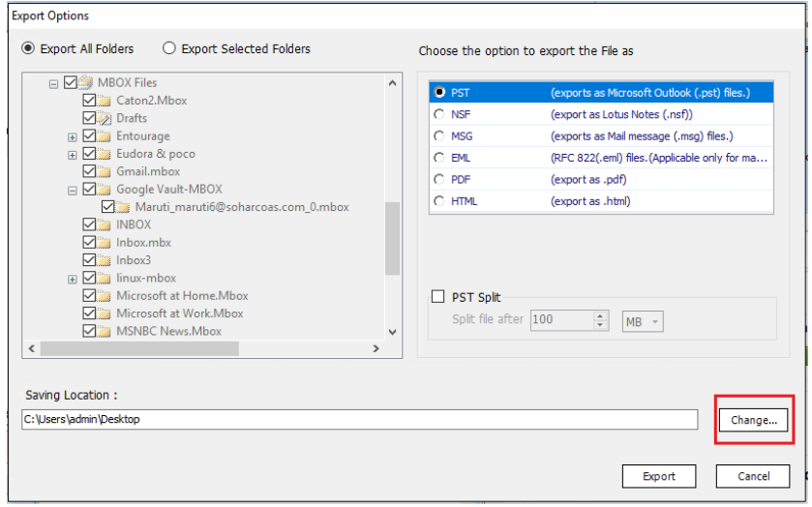Collapse the MBOX Files tree node
Viewport: 812px width, 507px height.
[x=54, y=83]
